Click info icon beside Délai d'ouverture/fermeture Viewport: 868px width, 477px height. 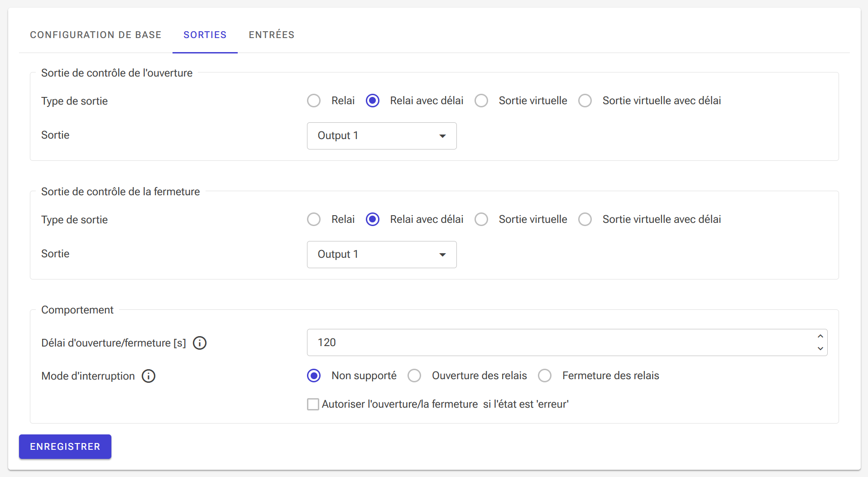tap(200, 343)
